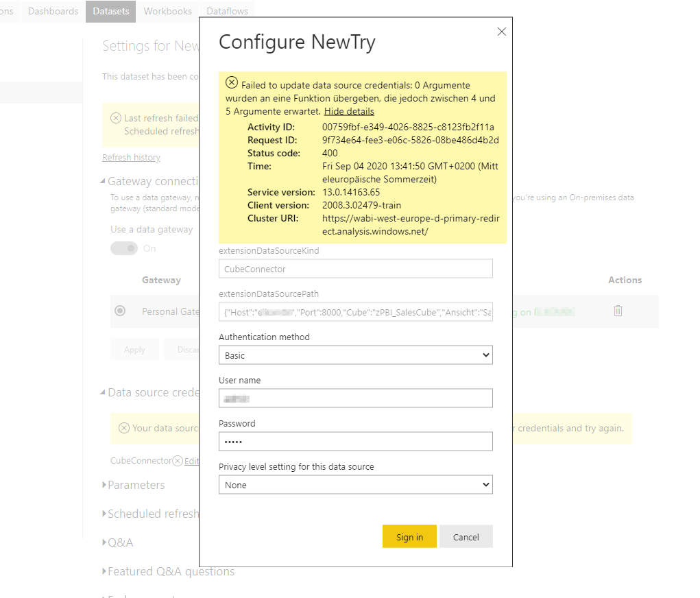Click the Password input field
This screenshot has height=598, width=700.
coord(356,441)
